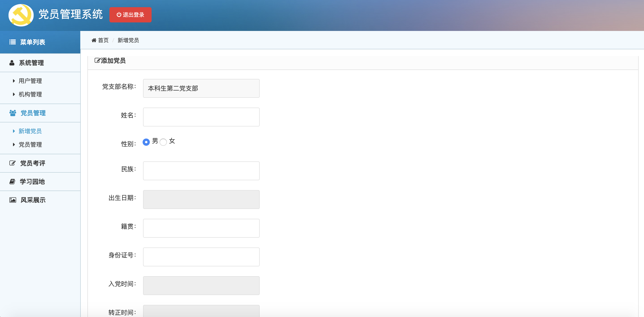Click the group icon beside 党员管理 heading

point(13,113)
